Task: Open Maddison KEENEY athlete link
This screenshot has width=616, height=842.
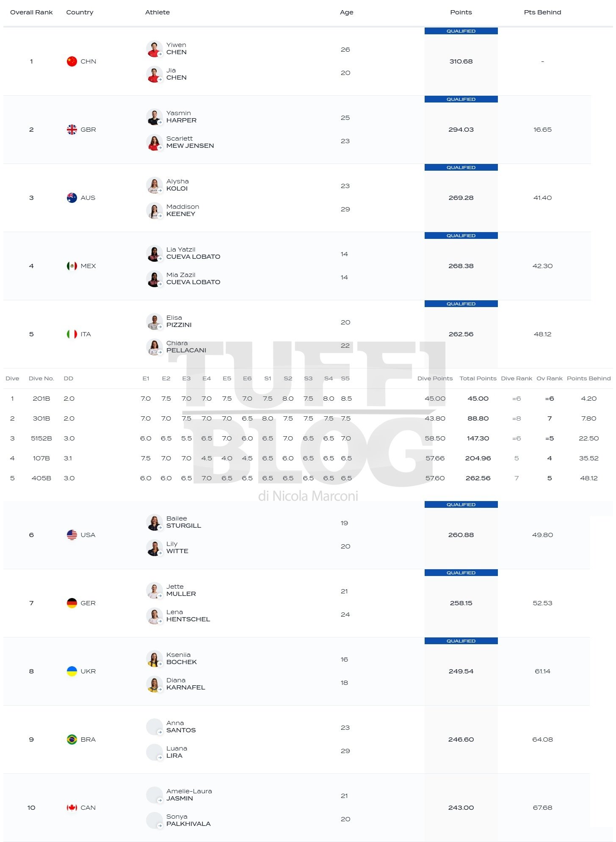Action: coord(182,210)
